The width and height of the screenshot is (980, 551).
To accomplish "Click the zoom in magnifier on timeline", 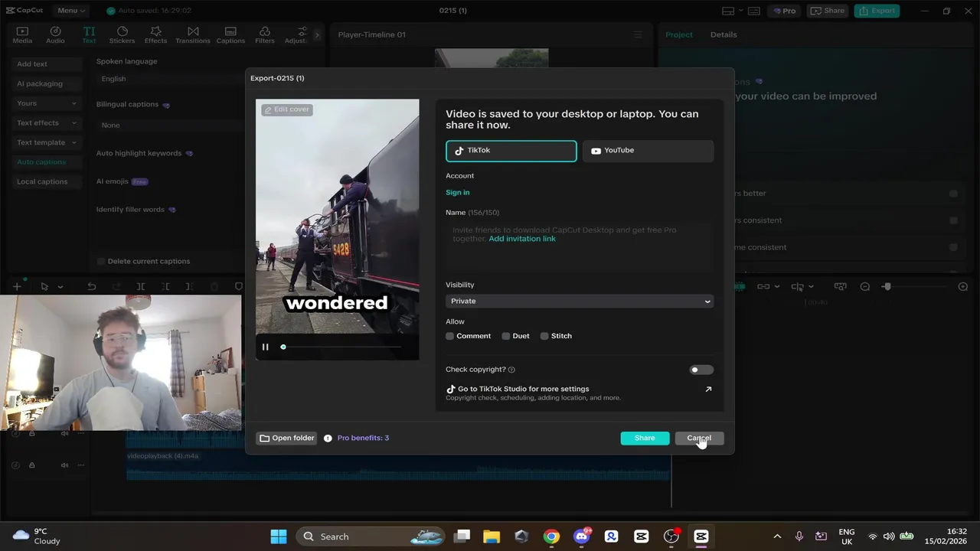I will click(963, 286).
